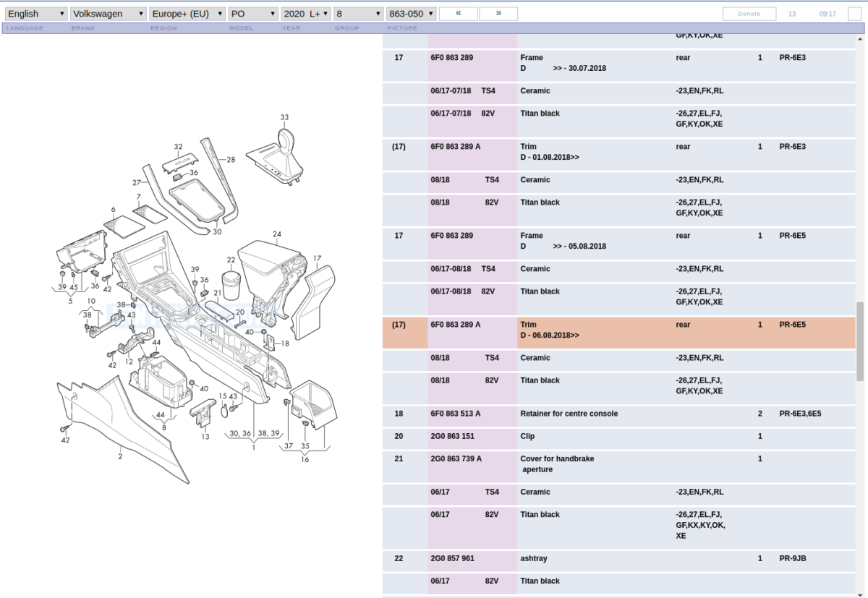The image size is (868, 598).
Task: Click the number 13 beside Donate
Action: pos(792,14)
